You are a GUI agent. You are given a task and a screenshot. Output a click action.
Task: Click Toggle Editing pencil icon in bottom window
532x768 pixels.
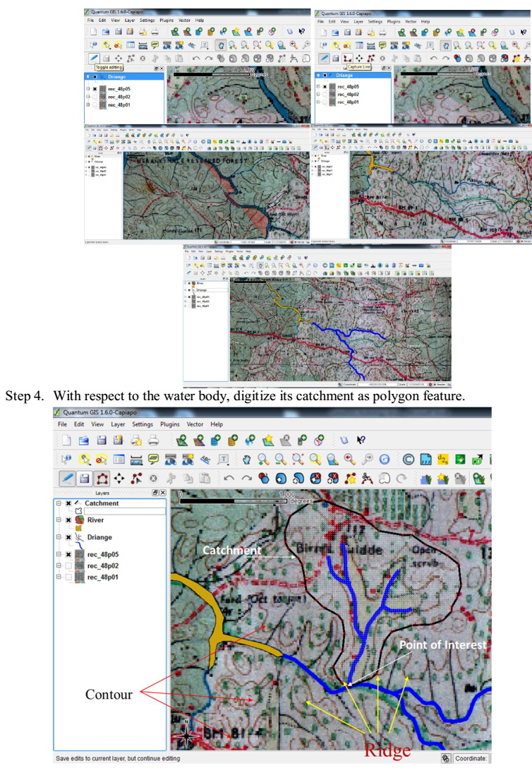click(x=66, y=478)
